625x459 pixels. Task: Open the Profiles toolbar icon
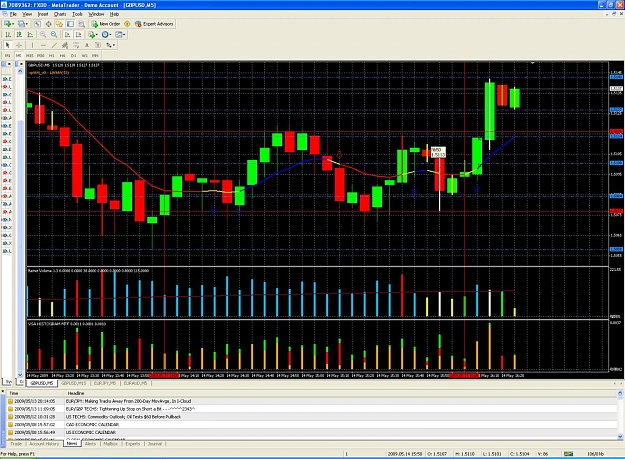tap(21, 24)
